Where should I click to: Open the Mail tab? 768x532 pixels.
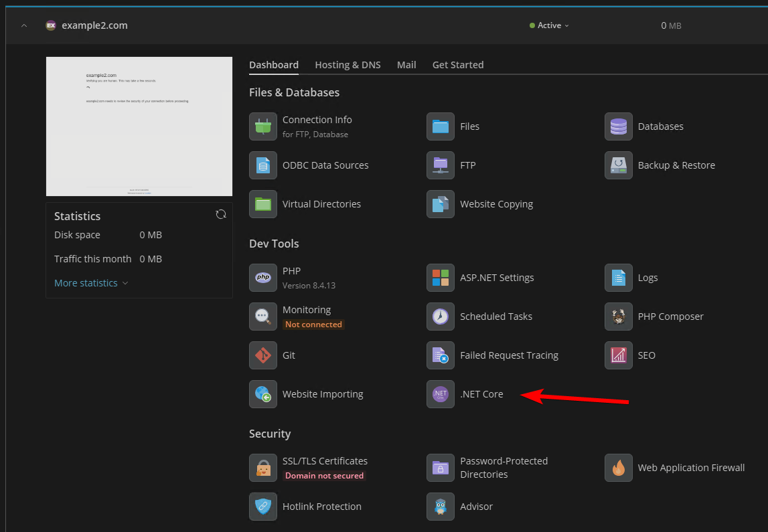point(406,65)
